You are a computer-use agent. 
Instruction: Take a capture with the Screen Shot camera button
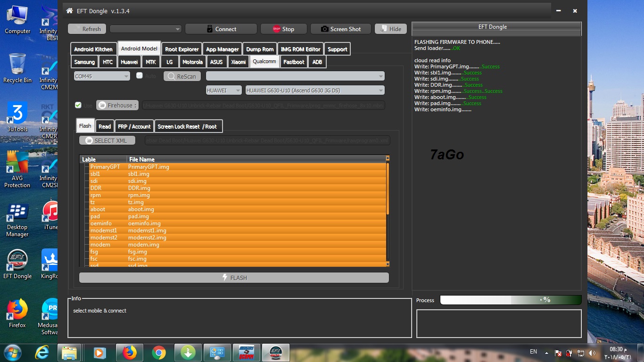tap(340, 29)
